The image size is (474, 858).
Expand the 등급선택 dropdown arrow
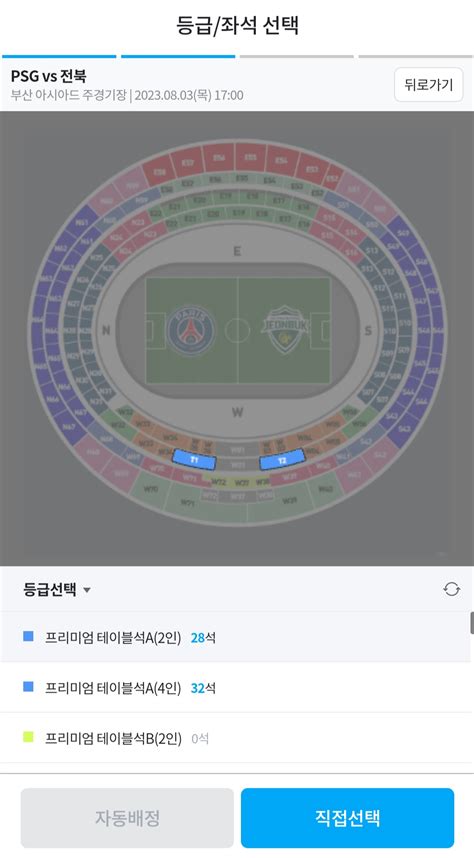pos(86,590)
